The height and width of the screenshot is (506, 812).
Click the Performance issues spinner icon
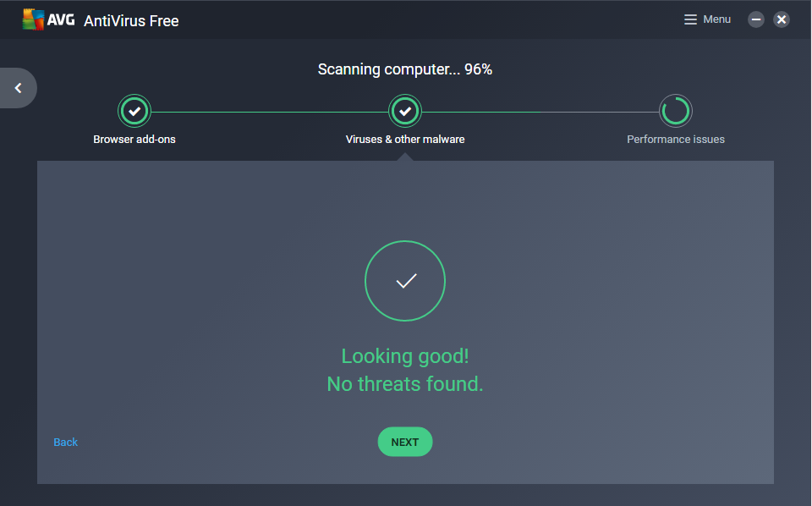[676, 111]
